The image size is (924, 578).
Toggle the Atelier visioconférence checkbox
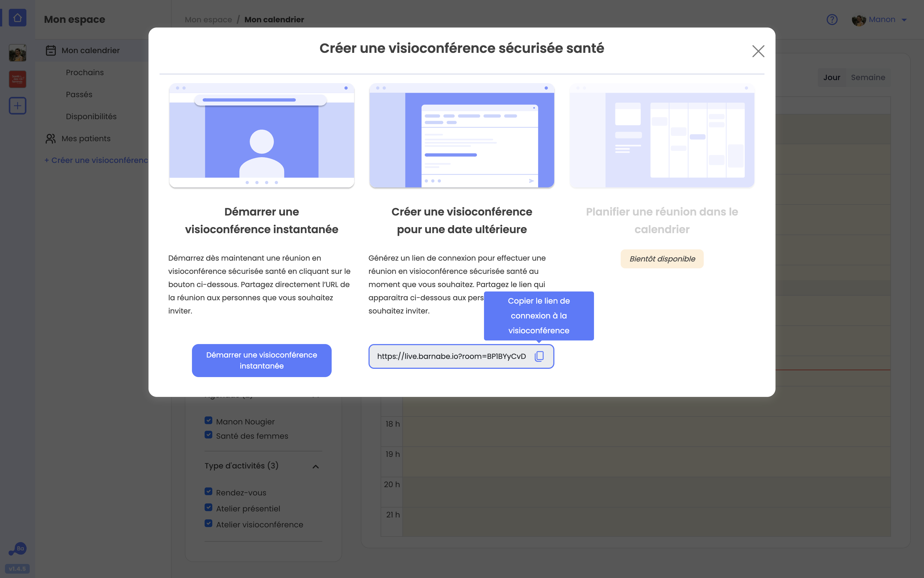(x=208, y=523)
